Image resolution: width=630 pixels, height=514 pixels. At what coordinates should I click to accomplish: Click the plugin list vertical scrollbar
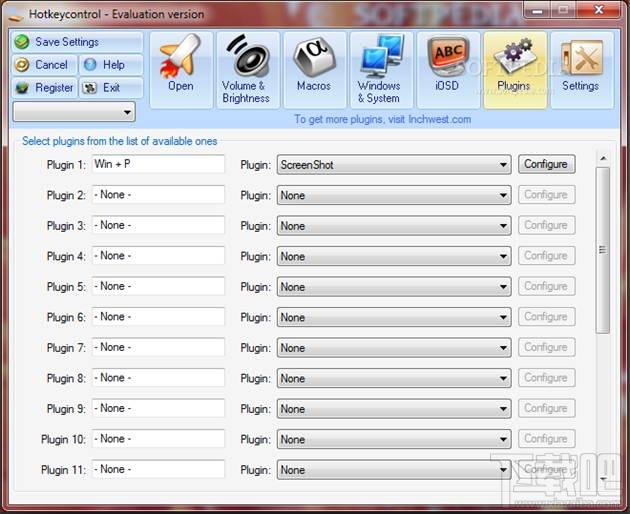tap(602, 250)
